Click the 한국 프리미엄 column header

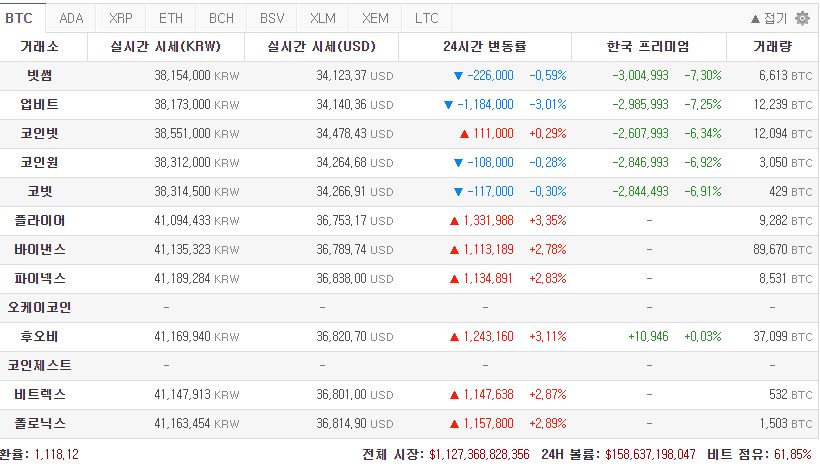coord(648,47)
